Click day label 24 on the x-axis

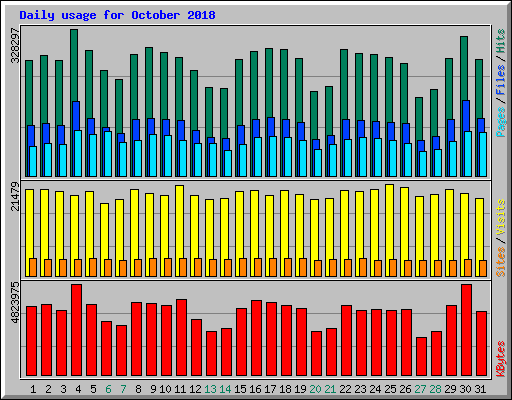pos(375,389)
